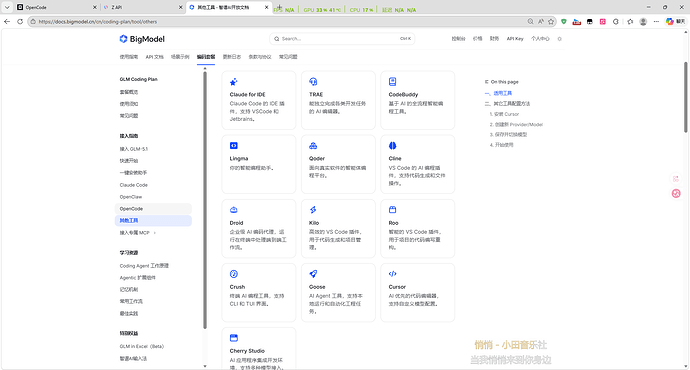Image resolution: width=690 pixels, height=370 pixels.
Task: Click the Crush card icon
Action: [234, 274]
